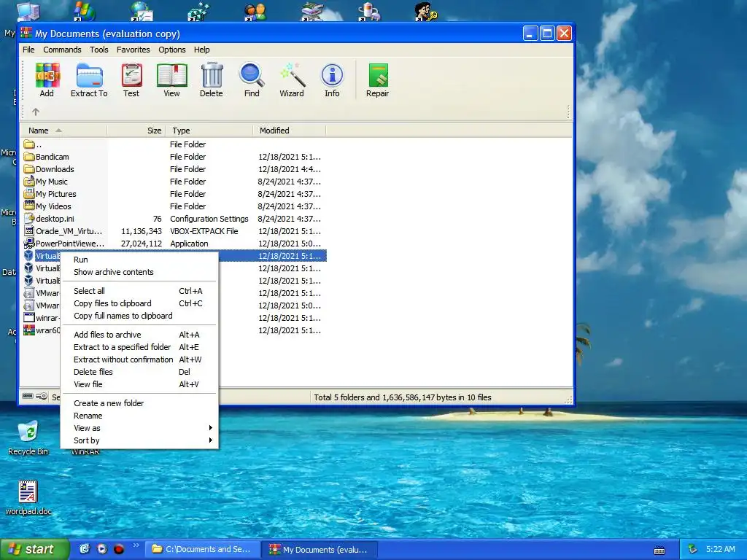
Task: Sort by Modified column header
Action: click(x=289, y=131)
